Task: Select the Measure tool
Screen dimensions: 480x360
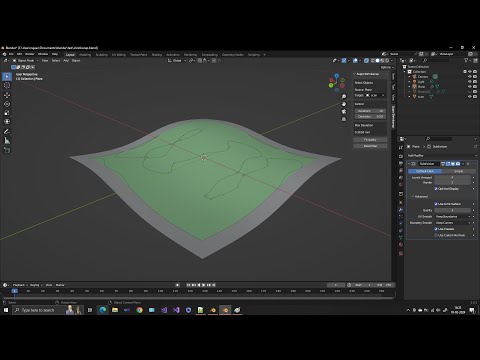Action: (7, 141)
